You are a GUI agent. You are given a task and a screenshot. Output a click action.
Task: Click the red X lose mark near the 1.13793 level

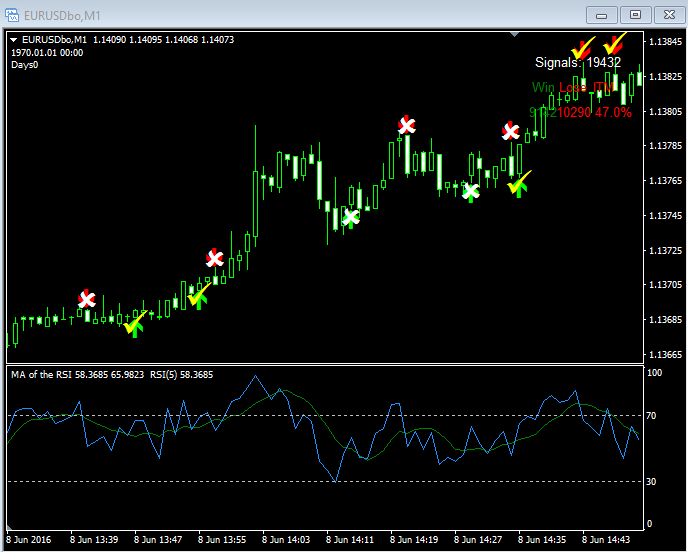(511, 131)
